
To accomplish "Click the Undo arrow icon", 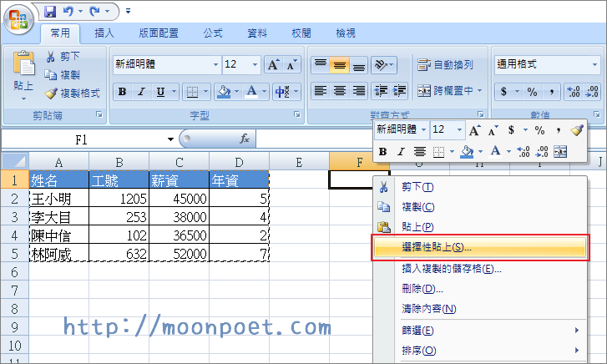I will (x=68, y=12).
